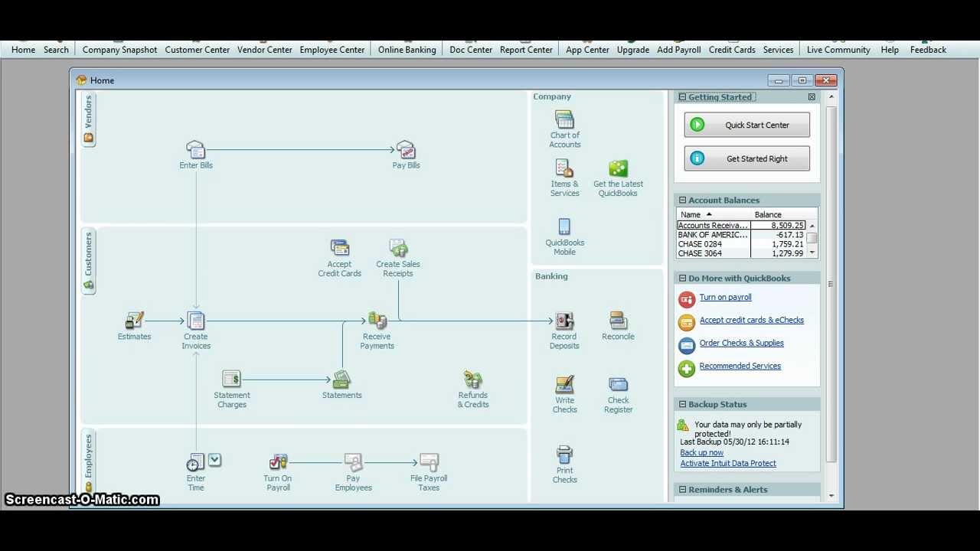Open the Print Checks icon
The width and height of the screenshot is (980, 551).
[x=564, y=455]
